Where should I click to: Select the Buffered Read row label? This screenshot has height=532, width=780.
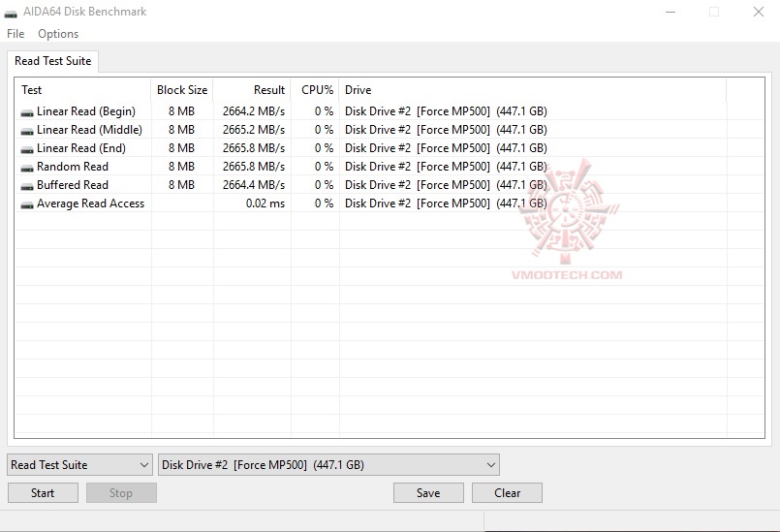click(x=73, y=185)
